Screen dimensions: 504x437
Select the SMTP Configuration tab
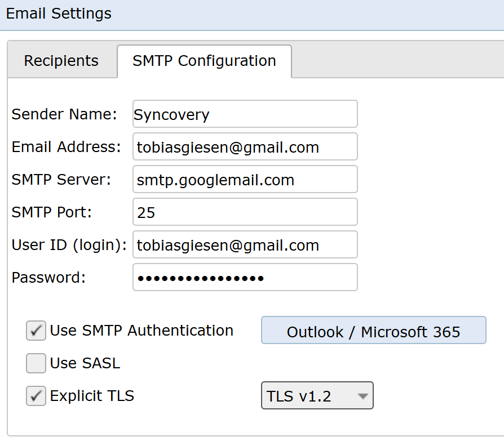pyautogui.click(x=204, y=60)
